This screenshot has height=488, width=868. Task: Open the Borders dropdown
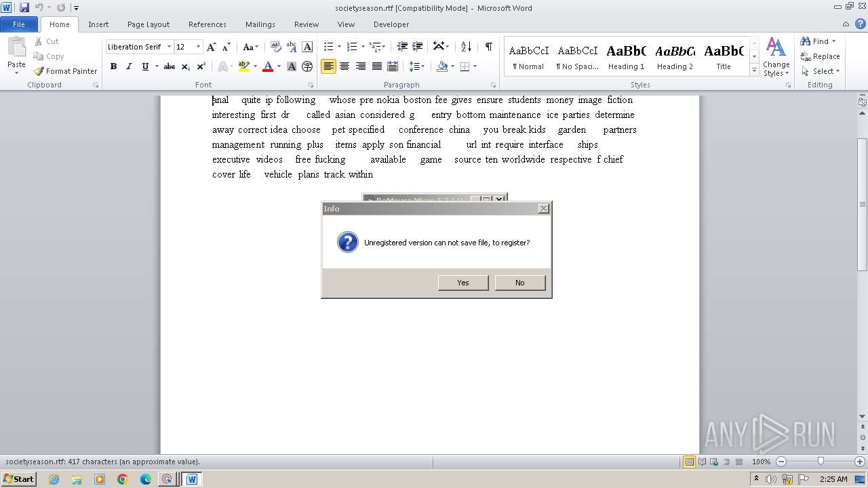point(474,66)
